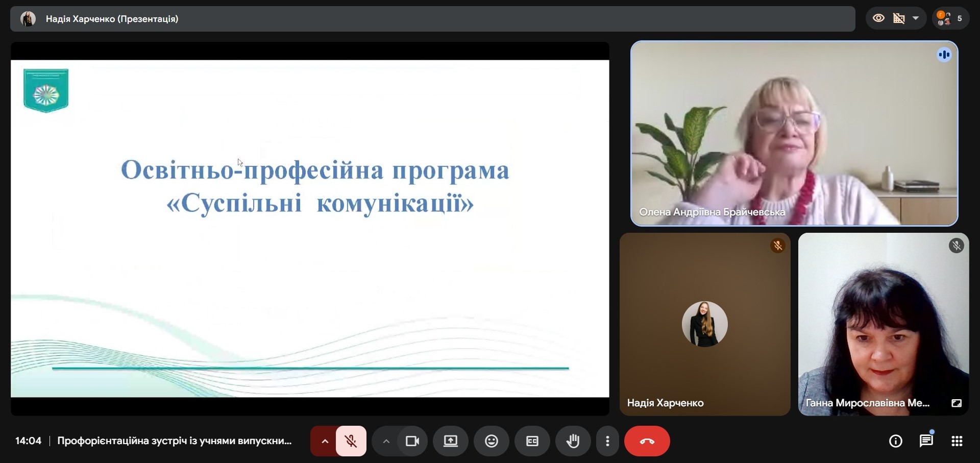Leave the call with the red hang-up button
Image resolution: width=980 pixels, height=463 pixels.
(647, 441)
